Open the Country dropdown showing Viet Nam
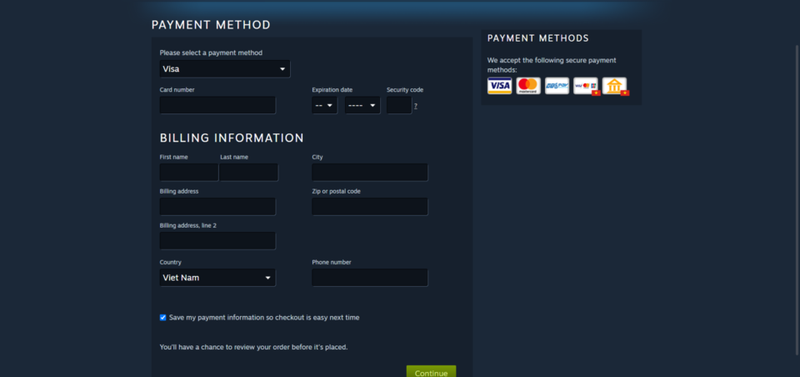Image resolution: width=800 pixels, height=377 pixels. pyautogui.click(x=217, y=278)
